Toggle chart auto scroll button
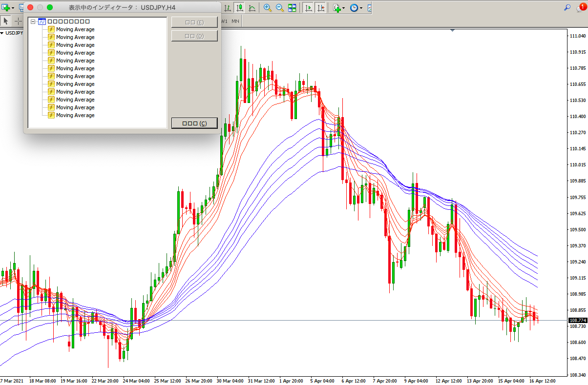588x385 pixels. click(308, 8)
